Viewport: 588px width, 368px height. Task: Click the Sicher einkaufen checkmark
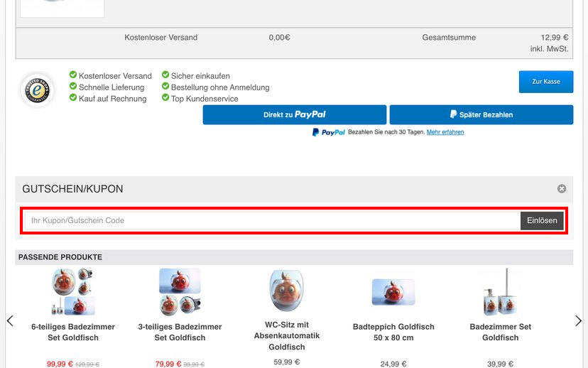click(x=165, y=75)
